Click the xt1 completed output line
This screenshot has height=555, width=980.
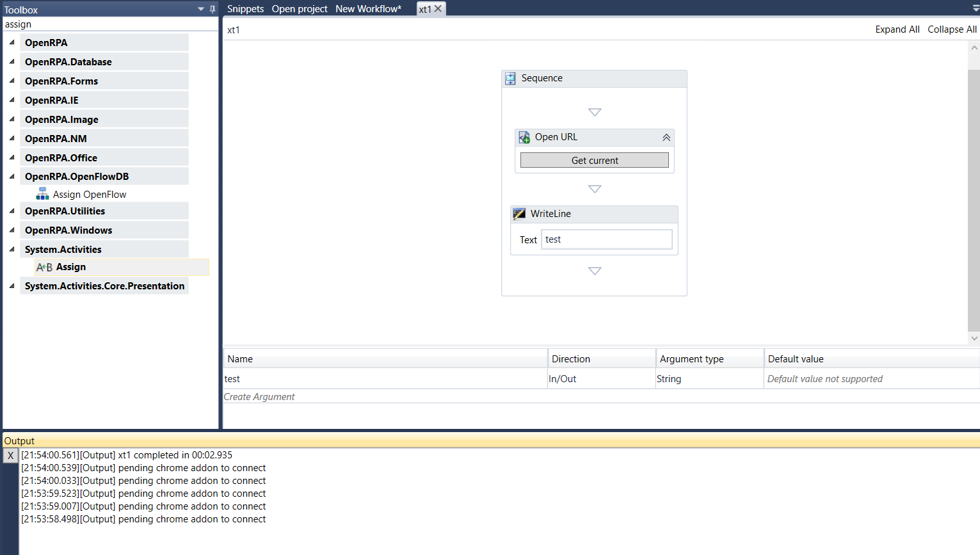click(127, 455)
